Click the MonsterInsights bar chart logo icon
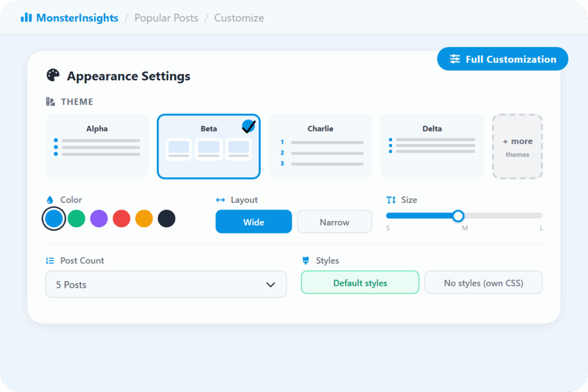The height and width of the screenshot is (392, 588). point(26,18)
